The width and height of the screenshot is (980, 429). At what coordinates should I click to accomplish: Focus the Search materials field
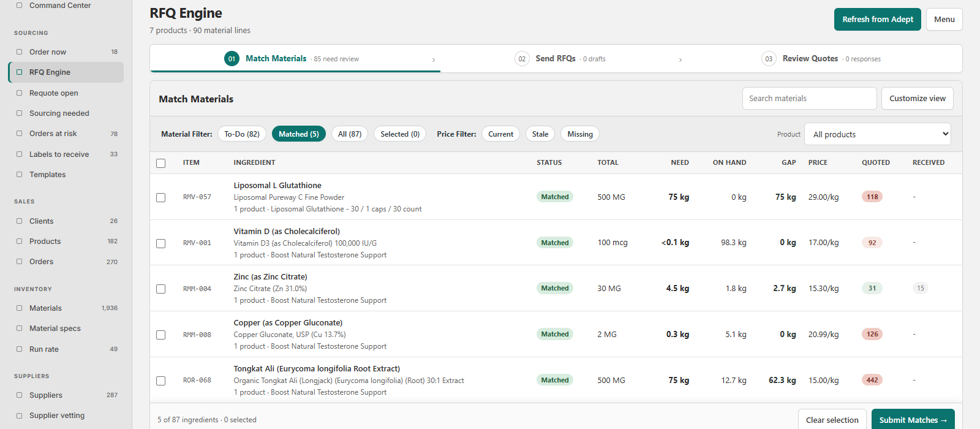pyautogui.click(x=810, y=99)
